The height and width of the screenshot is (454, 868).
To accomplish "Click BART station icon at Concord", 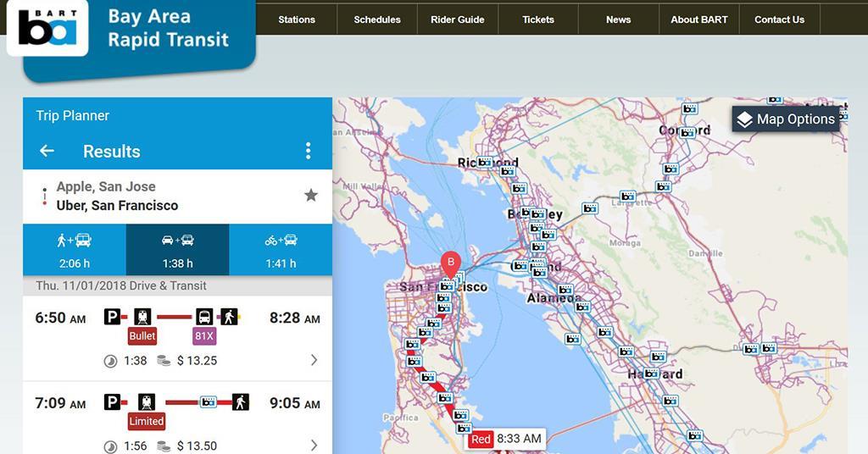I will tap(687, 133).
